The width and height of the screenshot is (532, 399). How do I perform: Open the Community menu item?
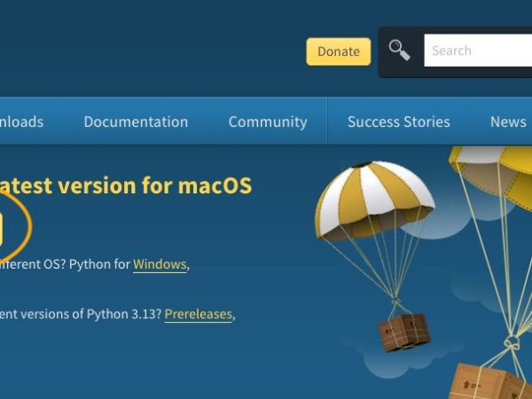click(268, 121)
